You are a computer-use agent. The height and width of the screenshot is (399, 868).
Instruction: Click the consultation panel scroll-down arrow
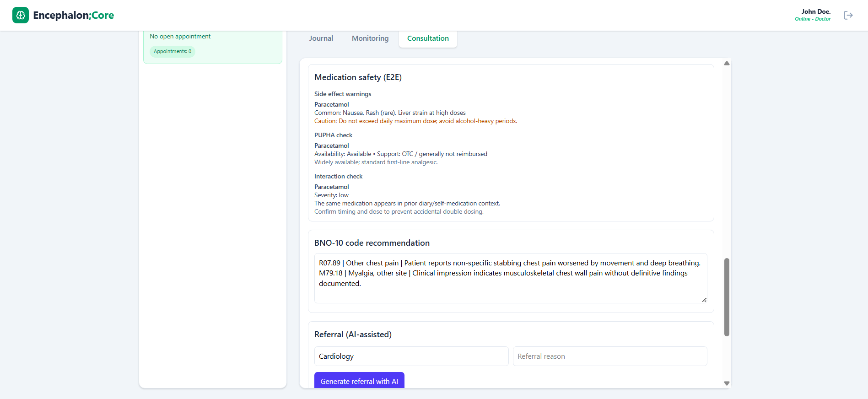[727, 383]
